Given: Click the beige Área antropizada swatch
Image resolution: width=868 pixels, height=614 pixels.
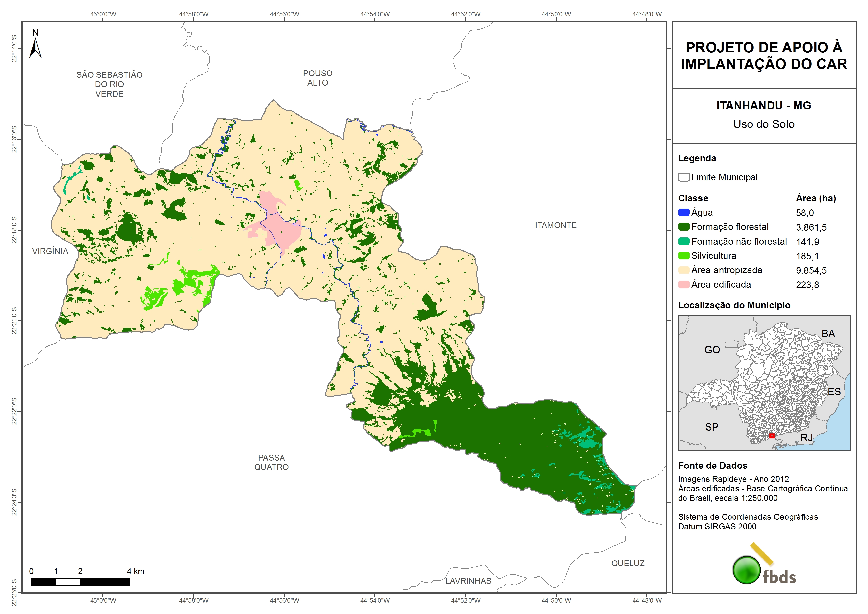Looking at the screenshot, I should [x=683, y=270].
